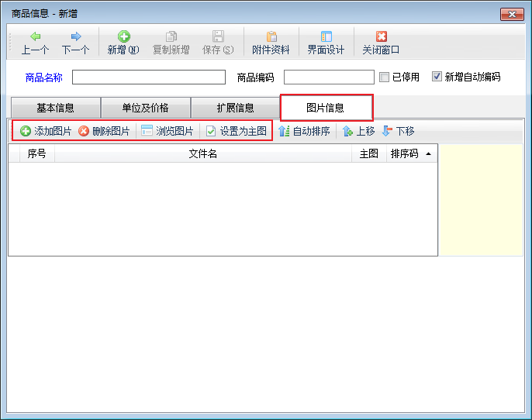Click the 下一个 blue forward arrow icon
This screenshot has width=532, height=420.
(76, 36)
